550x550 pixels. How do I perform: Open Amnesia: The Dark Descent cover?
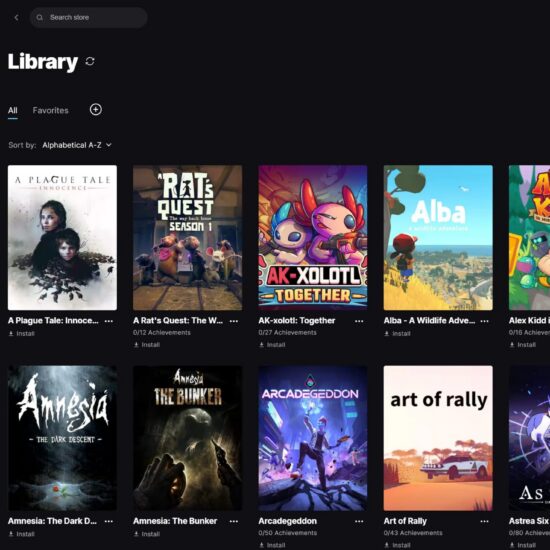[x=62, y=438]
